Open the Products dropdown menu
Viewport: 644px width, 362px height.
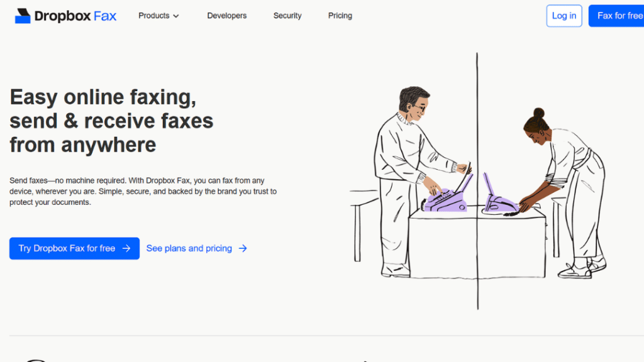click(158, 16)
